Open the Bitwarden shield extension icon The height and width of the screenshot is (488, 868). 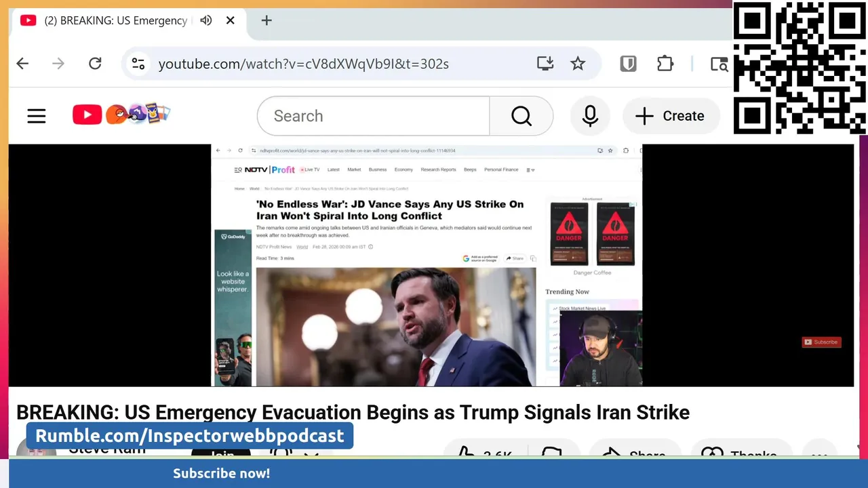click(628, 64)
